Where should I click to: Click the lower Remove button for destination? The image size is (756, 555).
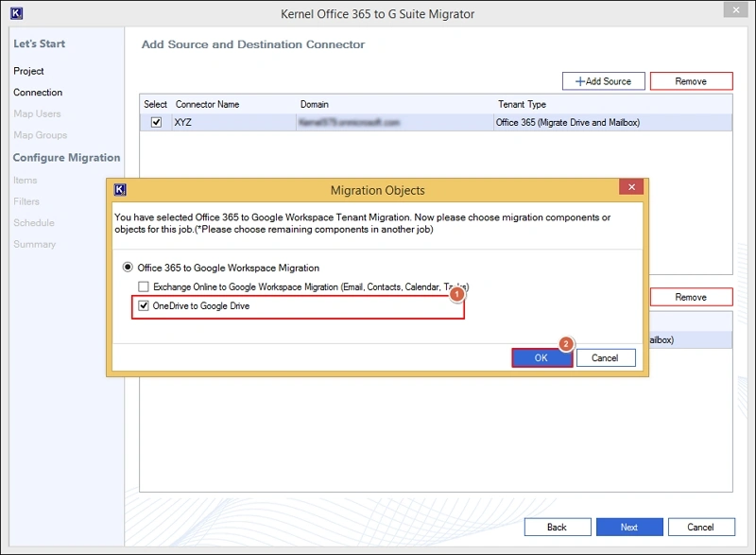click(x=691, y=297)
